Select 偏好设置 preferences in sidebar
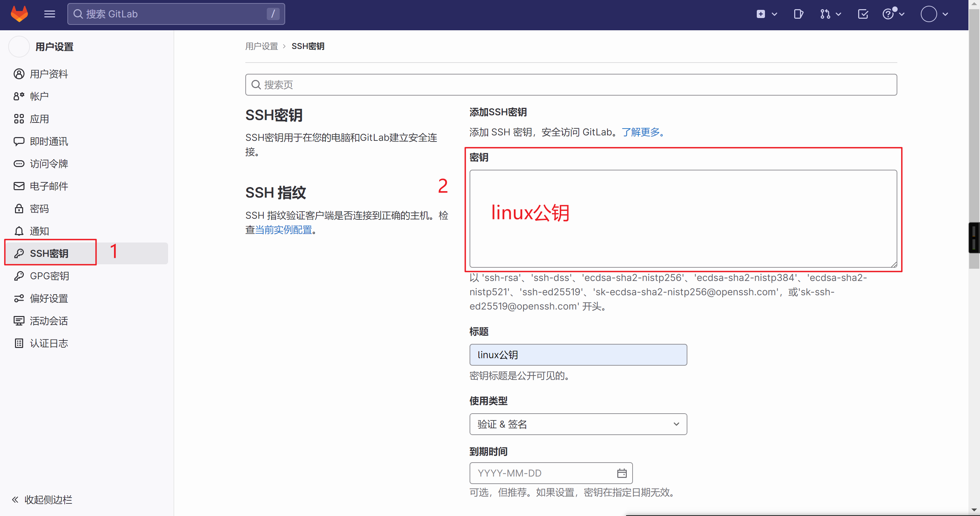This screenshot has height=516, width=980. coord(49,298)
